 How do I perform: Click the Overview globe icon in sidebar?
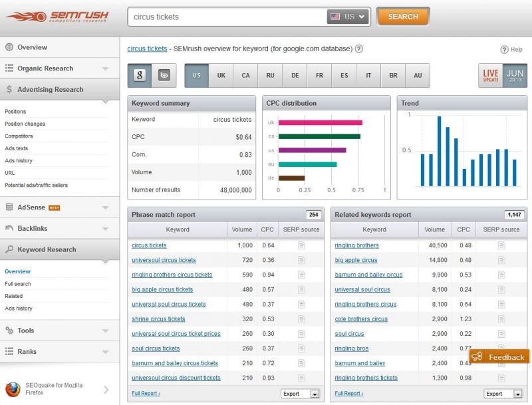tap(9, 47)
